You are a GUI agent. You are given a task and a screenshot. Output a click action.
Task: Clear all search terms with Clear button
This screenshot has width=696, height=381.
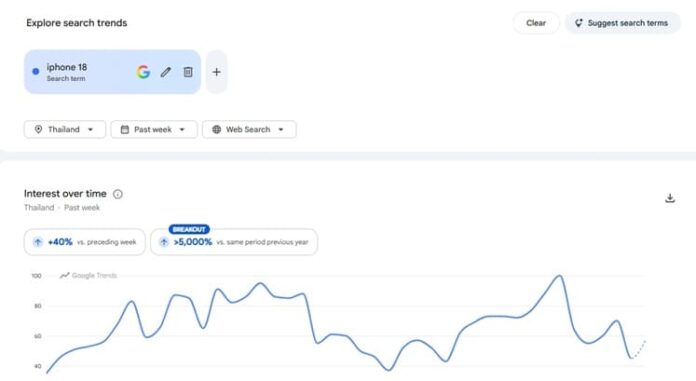tap(536, 23)
